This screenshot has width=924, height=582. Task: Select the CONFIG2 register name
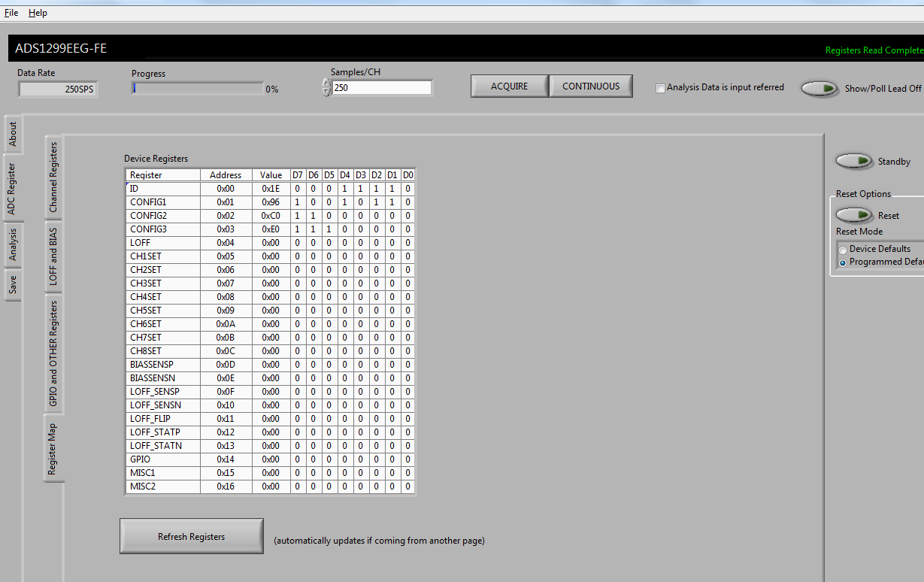[x=148, y=216]
